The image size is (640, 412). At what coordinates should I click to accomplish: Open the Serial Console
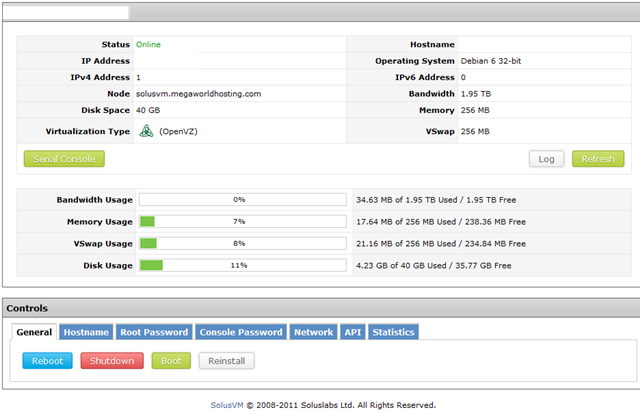pyautogui.click(x=64, y=159)
